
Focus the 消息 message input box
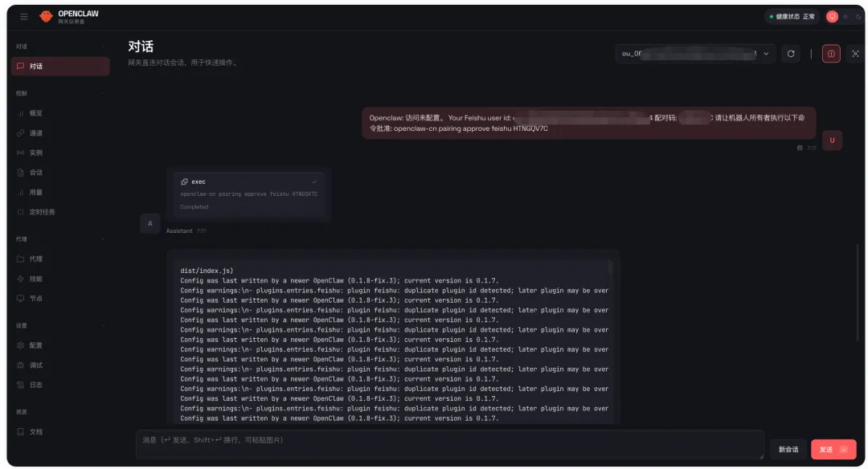(x=449, y=445)
